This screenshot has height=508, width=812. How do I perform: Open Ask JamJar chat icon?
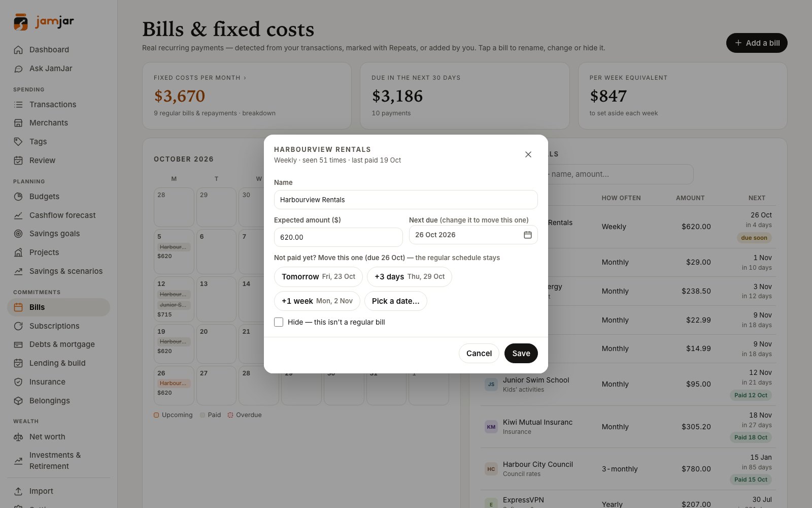coord(18,69)
